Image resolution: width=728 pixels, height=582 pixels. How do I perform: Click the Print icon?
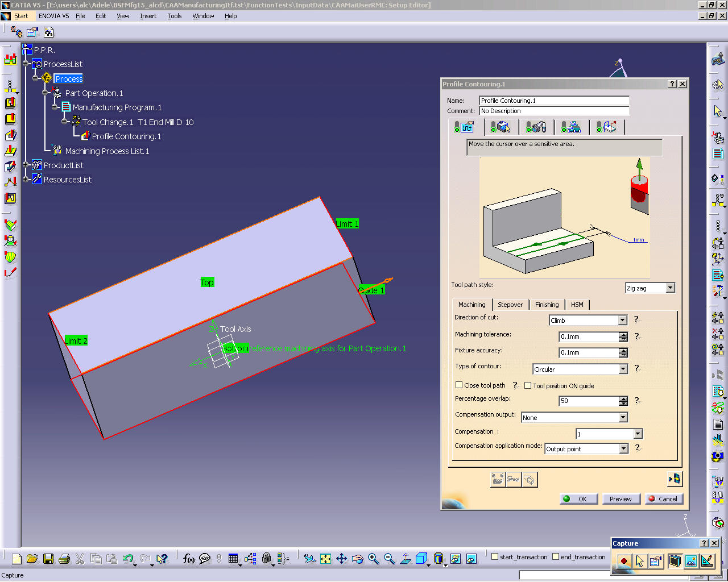pos(64,559)
